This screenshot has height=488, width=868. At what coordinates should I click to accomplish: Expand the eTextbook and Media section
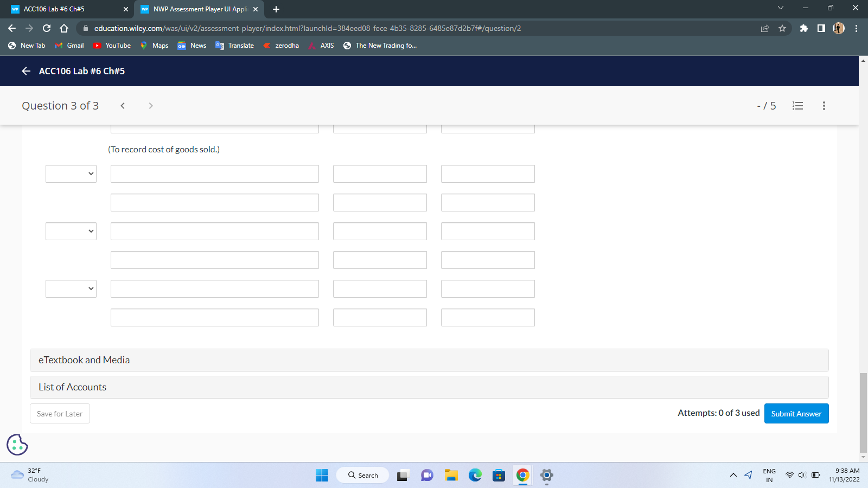point(84,359)
